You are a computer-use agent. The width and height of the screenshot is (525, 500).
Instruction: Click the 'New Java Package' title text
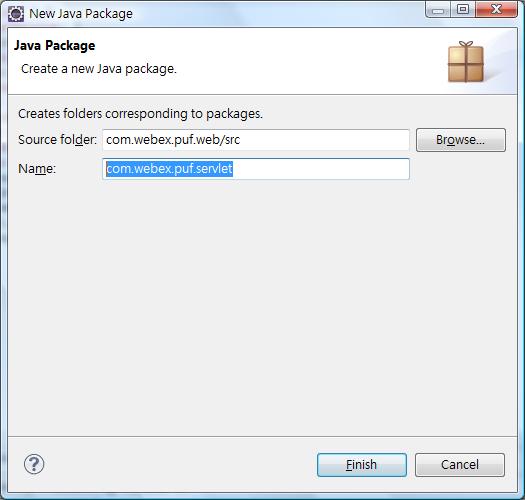(81, 14)
